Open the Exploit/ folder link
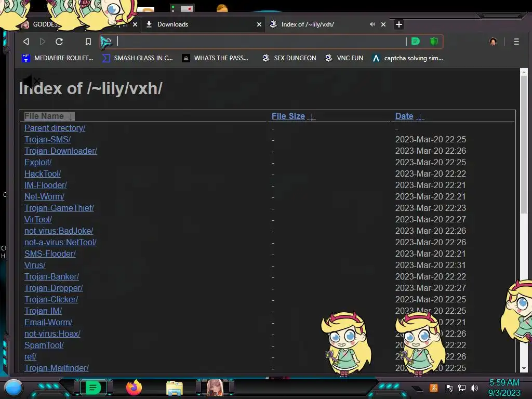 click(38, 162)
